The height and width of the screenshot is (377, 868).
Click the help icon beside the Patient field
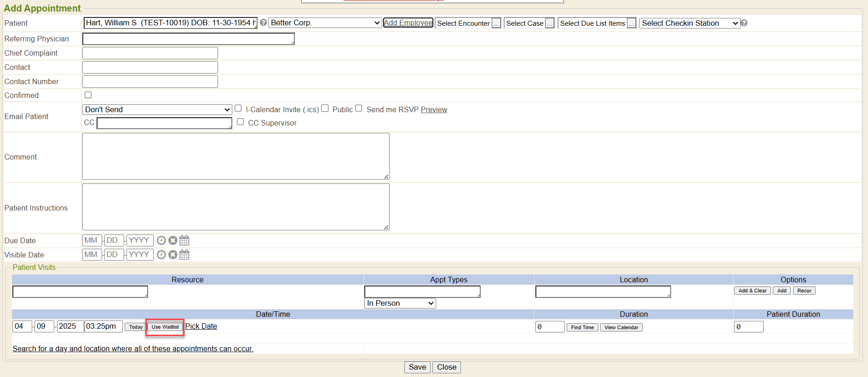(263, 23)
